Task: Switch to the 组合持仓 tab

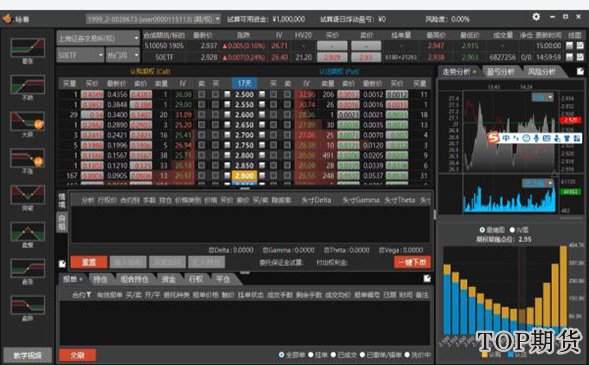Action: pos(134,279)
